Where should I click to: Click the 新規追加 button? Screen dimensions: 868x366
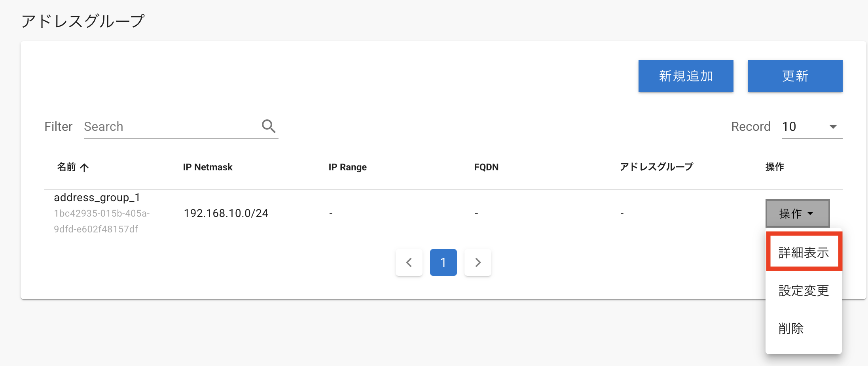click(x=686, y=76)
